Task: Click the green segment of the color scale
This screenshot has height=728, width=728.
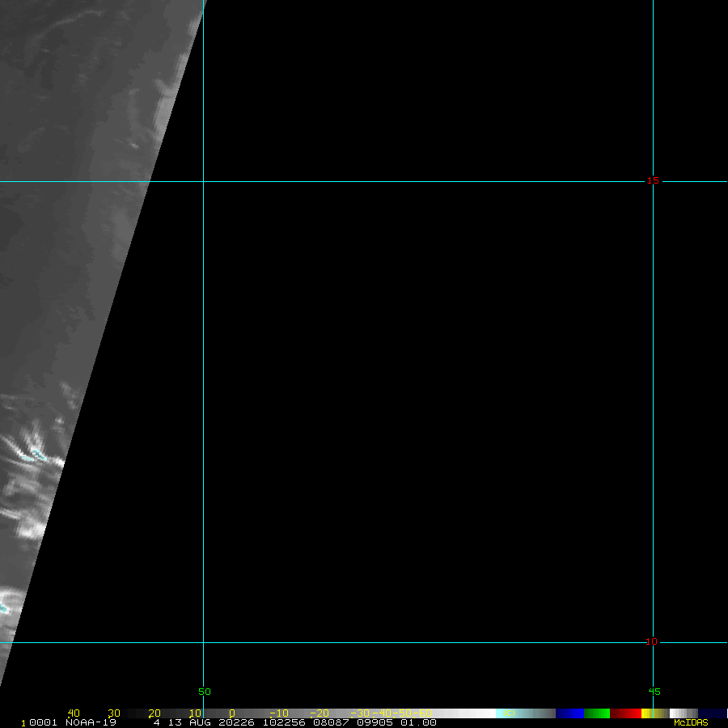Action: point(596,713)
